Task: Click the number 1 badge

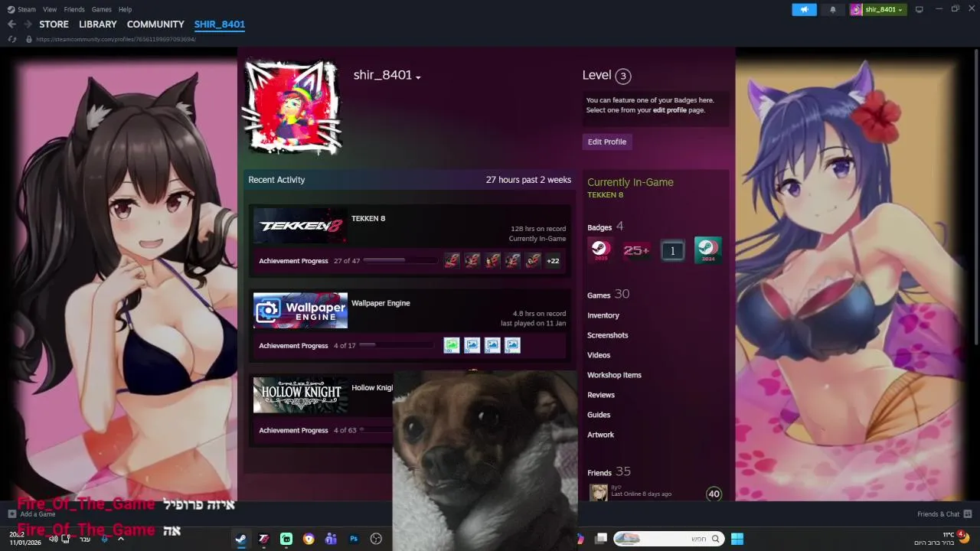Action: pos(672,250)
